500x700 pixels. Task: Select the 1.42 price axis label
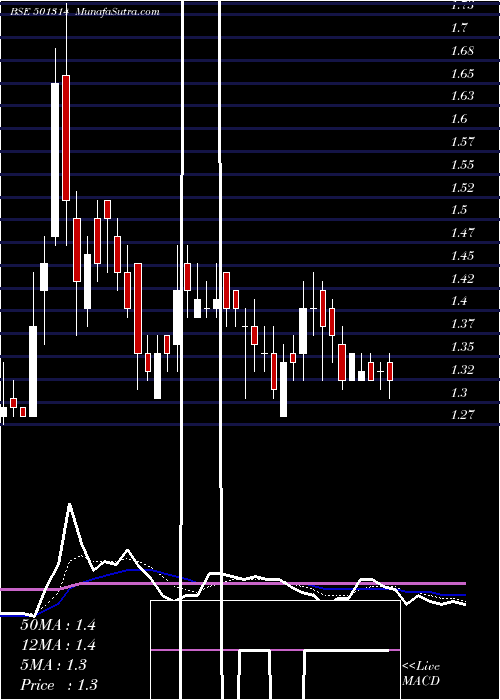point(462,279)
